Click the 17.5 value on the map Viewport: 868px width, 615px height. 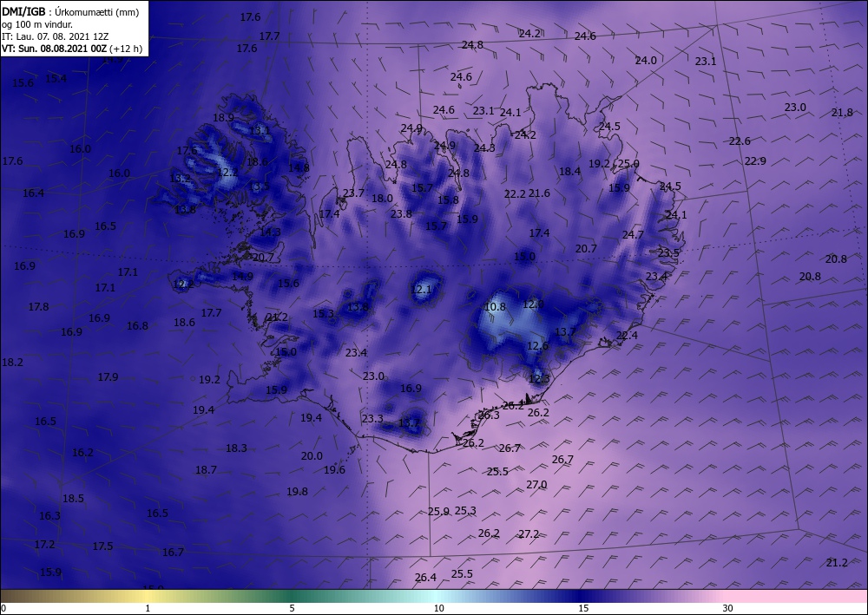tap(102, 546)
